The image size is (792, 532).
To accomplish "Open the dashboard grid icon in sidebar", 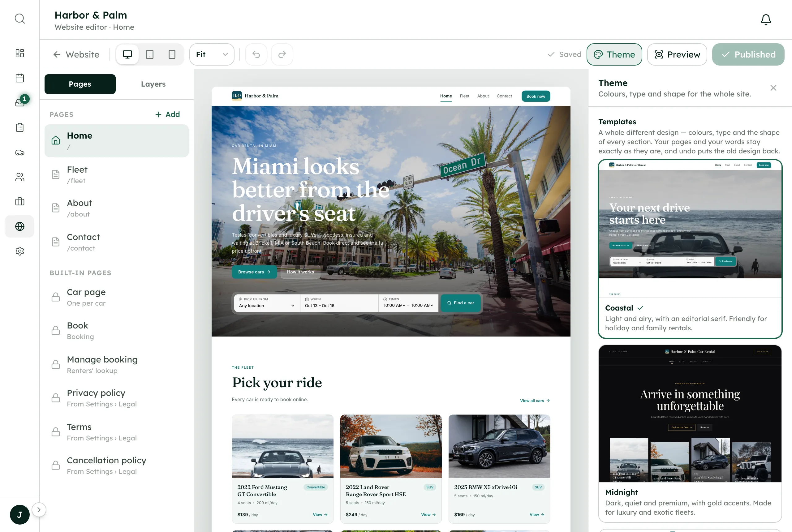I will (x=20, y=53).
